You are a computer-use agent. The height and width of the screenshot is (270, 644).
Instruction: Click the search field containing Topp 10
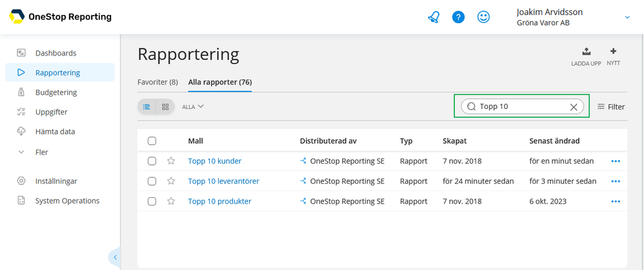coord(522,107)
